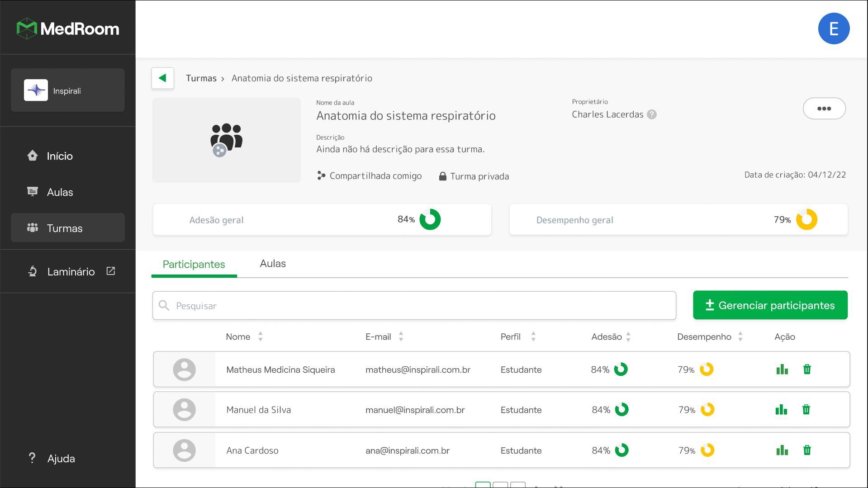Image resolution: width=868 pixels, height=488 pixels.
Task: Click the help question mark beside Charles Lacerdas
Action: (x=651, y=114)
